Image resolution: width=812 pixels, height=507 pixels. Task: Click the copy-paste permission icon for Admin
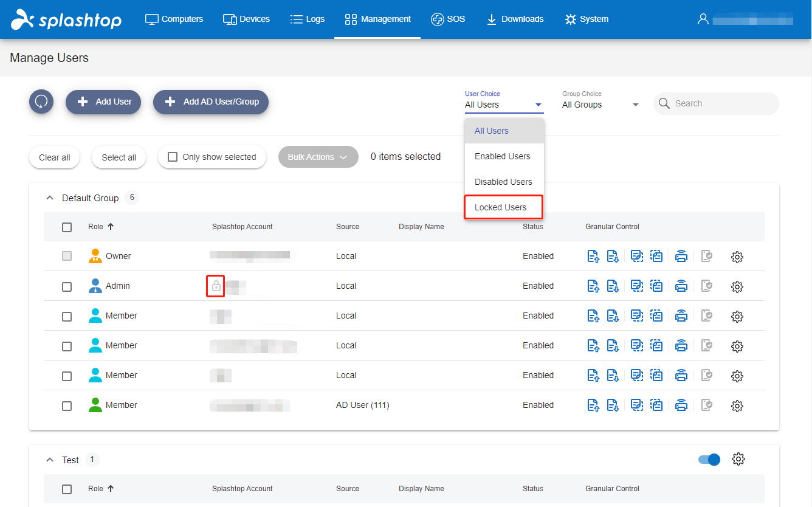[x=656, y=286]
